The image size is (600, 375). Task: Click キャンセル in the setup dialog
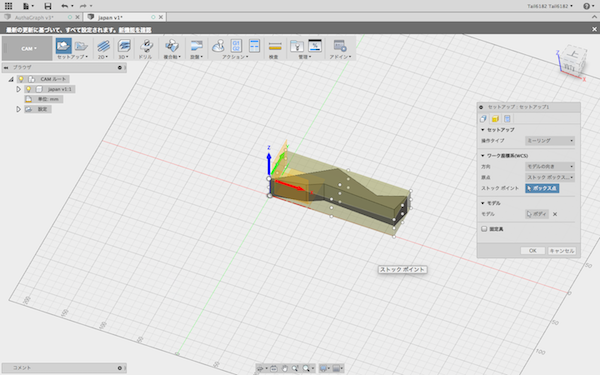click(x=561, y=251)
